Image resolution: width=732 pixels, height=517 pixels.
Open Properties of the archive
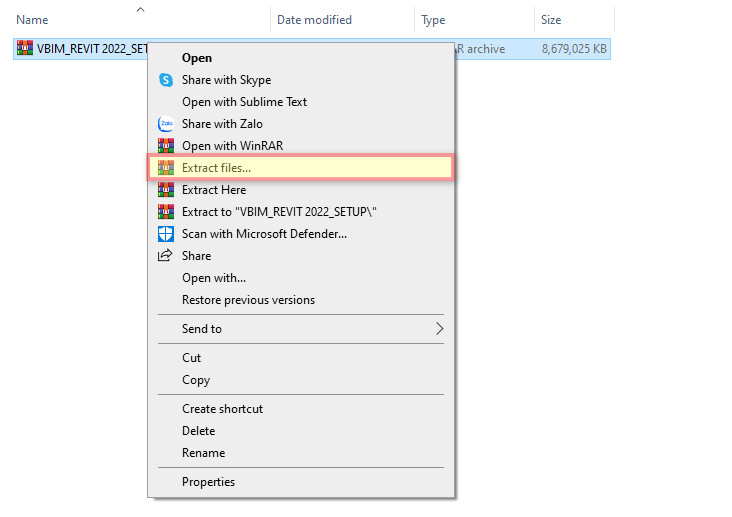(208, 482)
